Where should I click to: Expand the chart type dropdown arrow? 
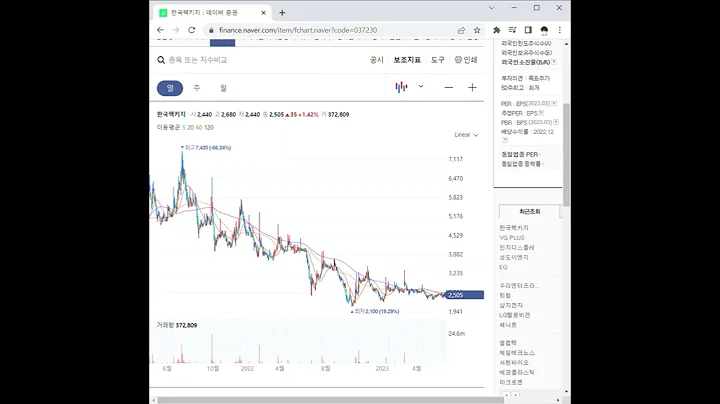(421, 86)
